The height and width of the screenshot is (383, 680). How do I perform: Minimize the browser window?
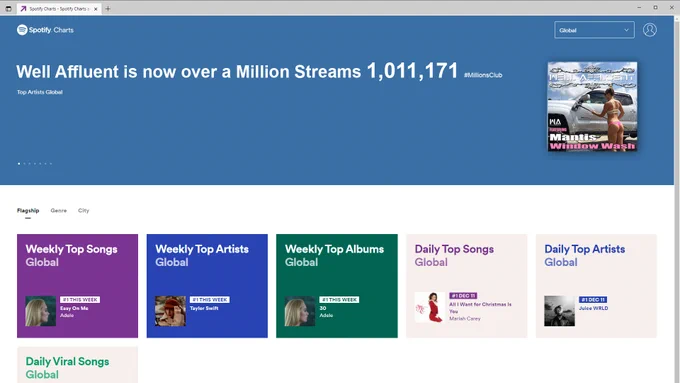639,7
